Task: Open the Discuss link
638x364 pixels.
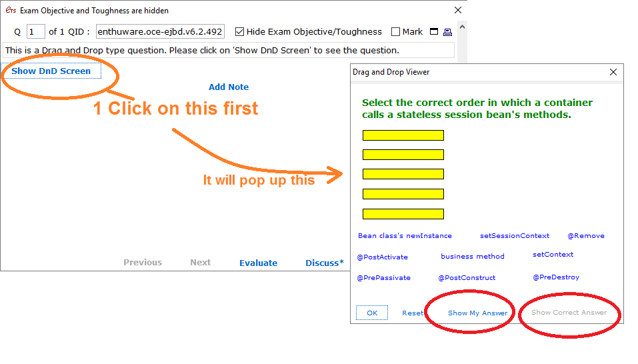Action: click(x=324, y=263)
